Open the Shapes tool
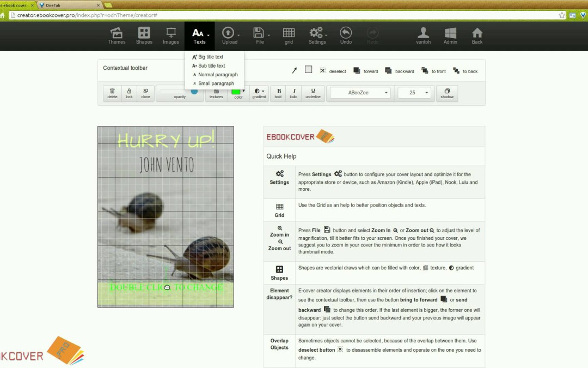The width and height of the screenshot is (588, 368). point(144,36)
